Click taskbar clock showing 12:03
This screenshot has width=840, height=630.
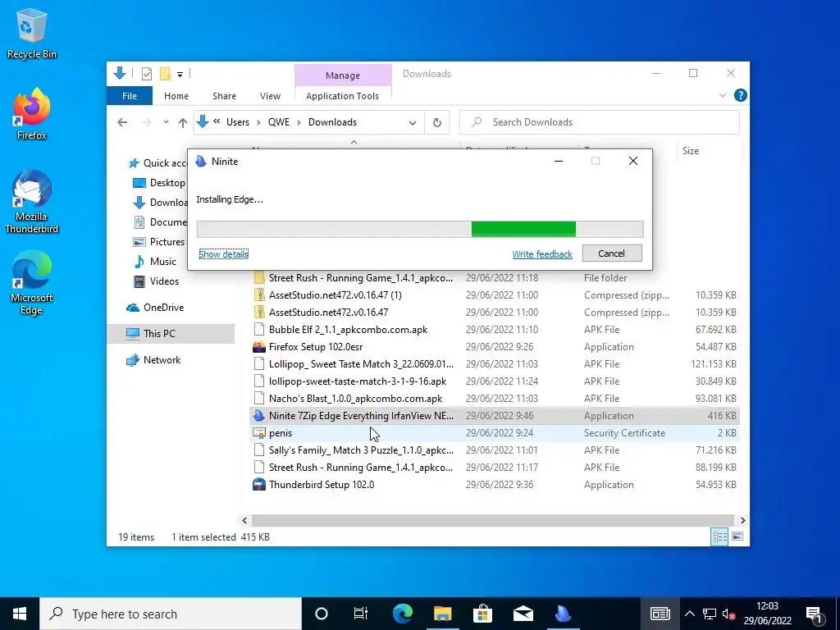pyautogui.click(x=767, y=614)
